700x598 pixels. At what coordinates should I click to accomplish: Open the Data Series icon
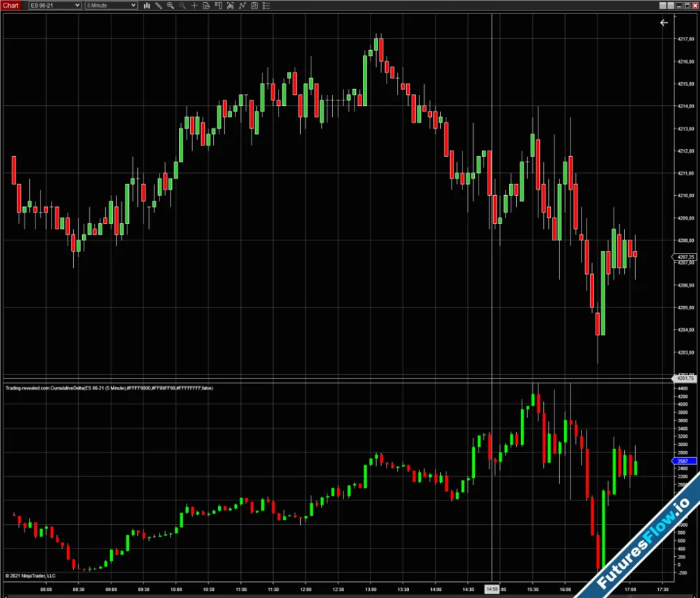[231, 6]
